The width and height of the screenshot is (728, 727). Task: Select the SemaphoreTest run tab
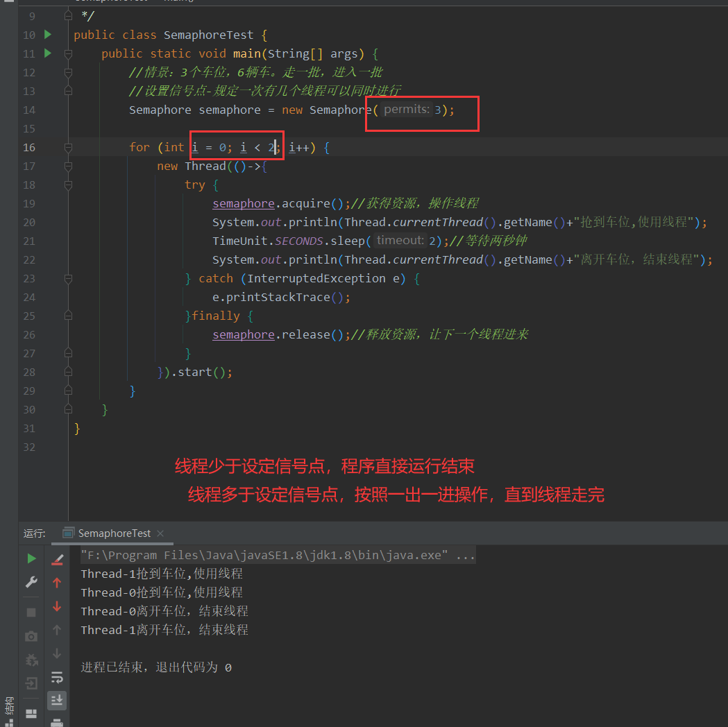coord(114,533)
